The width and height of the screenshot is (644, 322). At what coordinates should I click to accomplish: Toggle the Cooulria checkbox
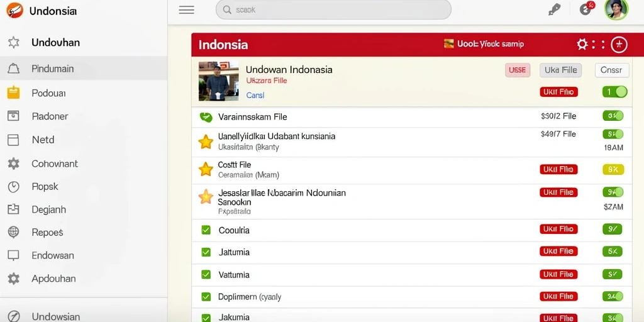click(206, 230)
